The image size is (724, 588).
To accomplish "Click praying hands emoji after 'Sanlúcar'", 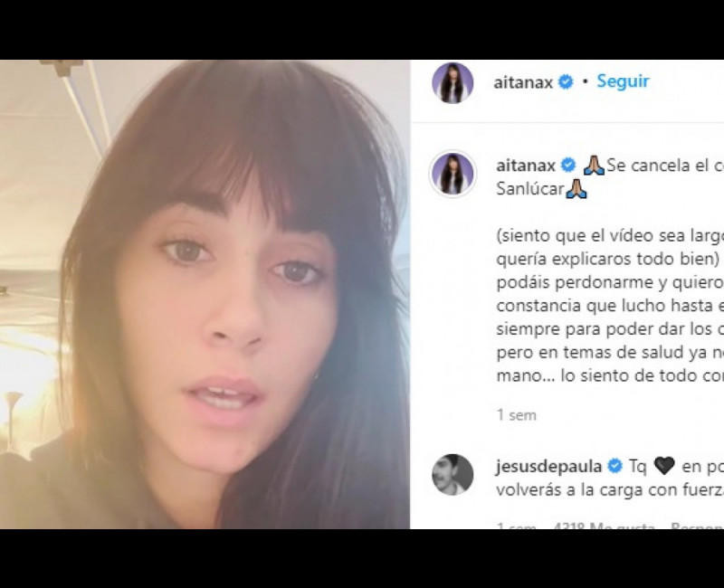I will pos(576,189).
